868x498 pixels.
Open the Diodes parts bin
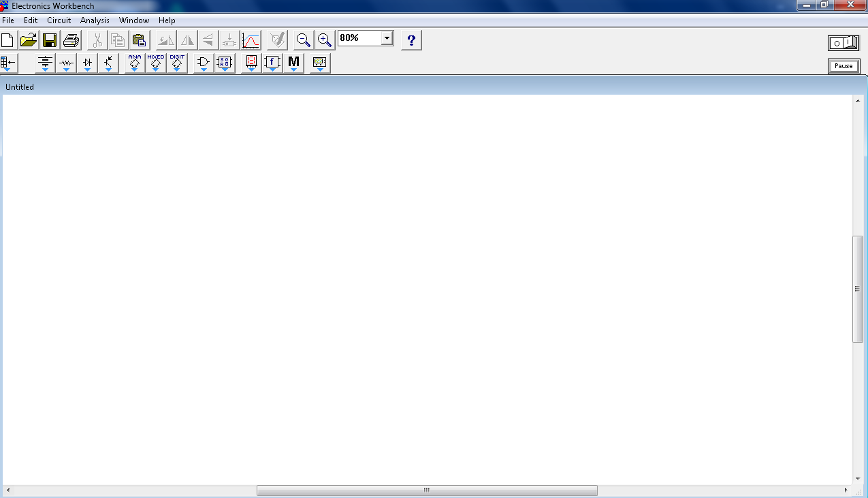coord(87,63)
